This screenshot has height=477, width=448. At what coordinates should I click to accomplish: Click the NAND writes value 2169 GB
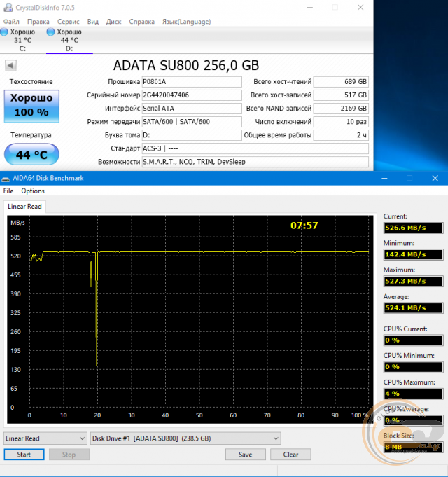click(341, 109)
